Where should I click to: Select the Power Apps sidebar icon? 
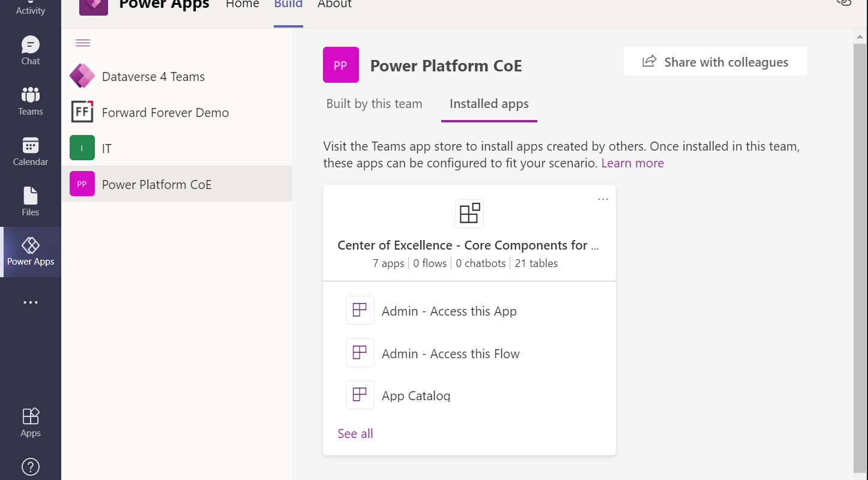click(31, 252)
